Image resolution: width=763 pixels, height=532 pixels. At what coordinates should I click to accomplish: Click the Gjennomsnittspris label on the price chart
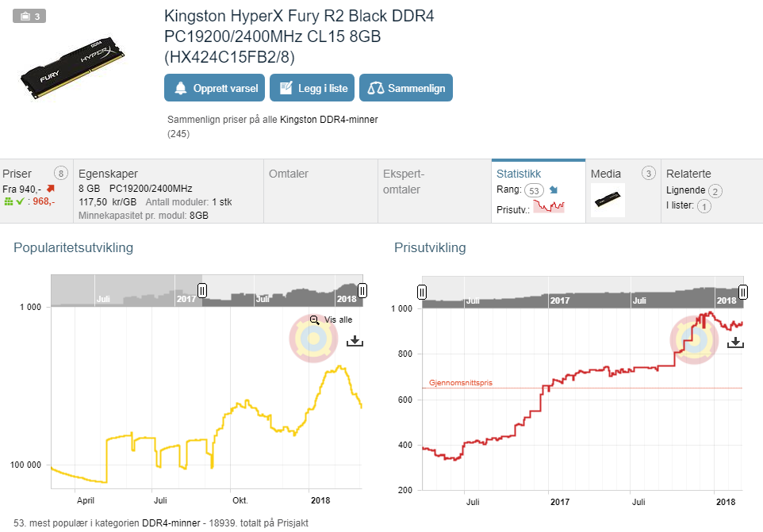460,383
